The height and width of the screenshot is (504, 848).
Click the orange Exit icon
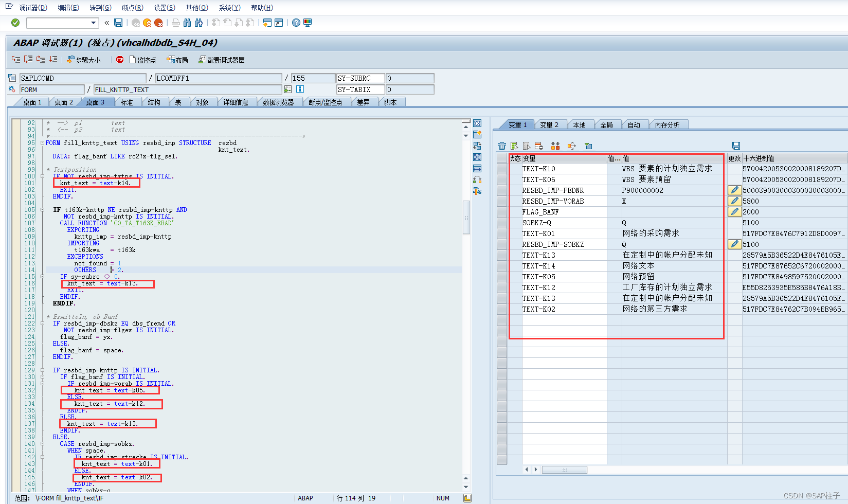click(147, 23)
